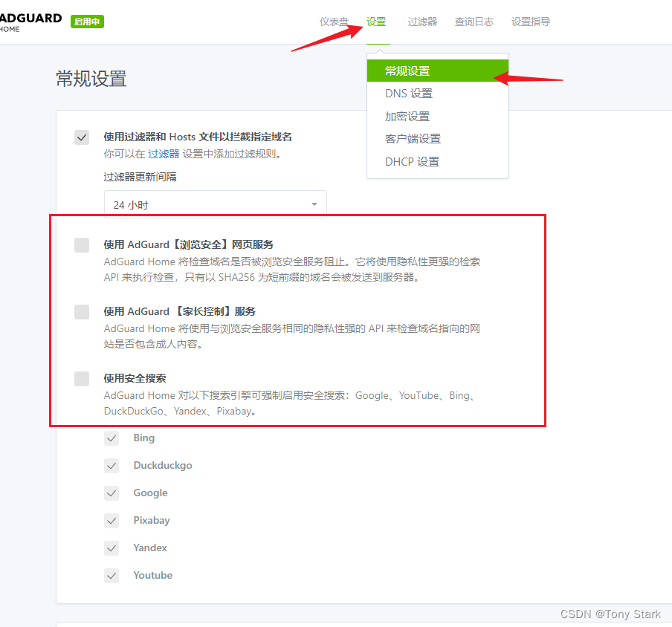This screenshot has height=627, width=672.
Task: Follow the blue 过滤器 link
Action: 164,154
